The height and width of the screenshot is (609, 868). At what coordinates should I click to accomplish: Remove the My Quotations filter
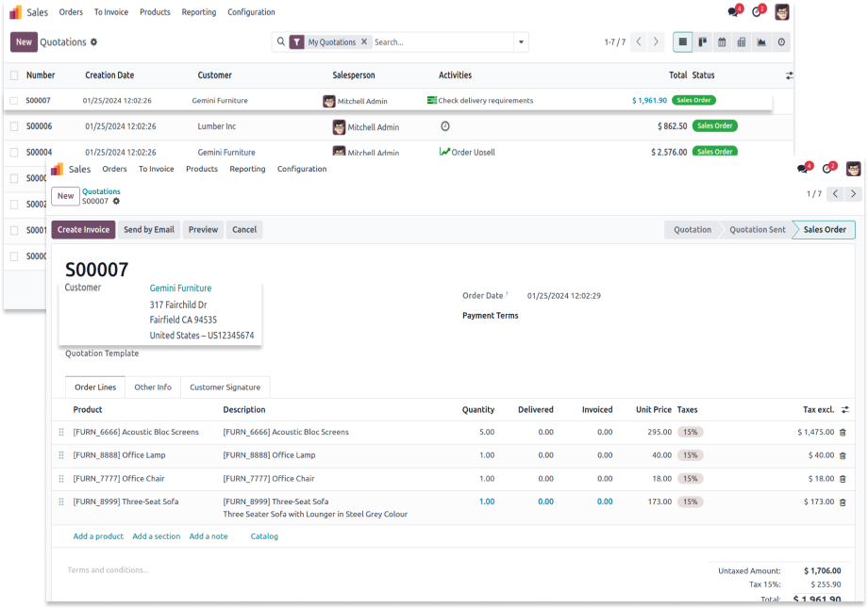point(364,42)
